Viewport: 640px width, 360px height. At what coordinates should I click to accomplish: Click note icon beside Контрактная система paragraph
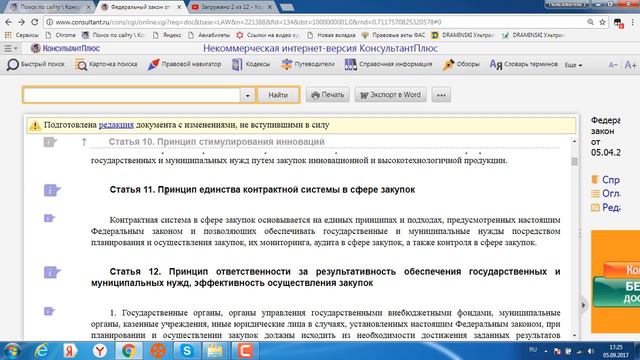click(49, 218)
